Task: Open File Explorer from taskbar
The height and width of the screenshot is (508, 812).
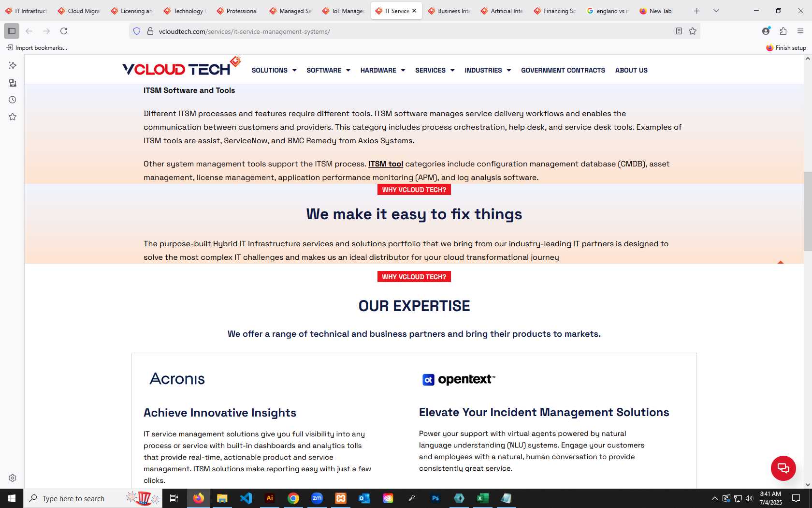Action: pyautogui.click(x=222, y=498)
